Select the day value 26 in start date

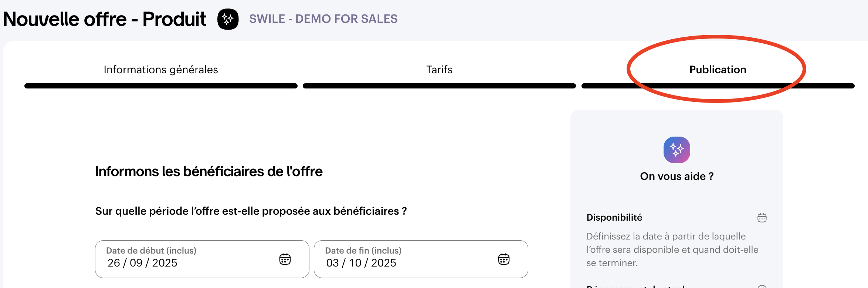click(x=114, y=263)
